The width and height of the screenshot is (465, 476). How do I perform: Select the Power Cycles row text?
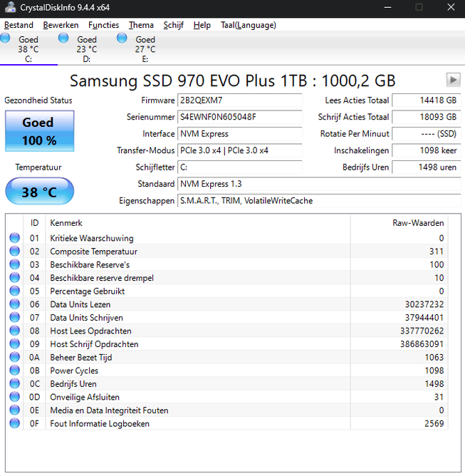click(x=74, y=371)
